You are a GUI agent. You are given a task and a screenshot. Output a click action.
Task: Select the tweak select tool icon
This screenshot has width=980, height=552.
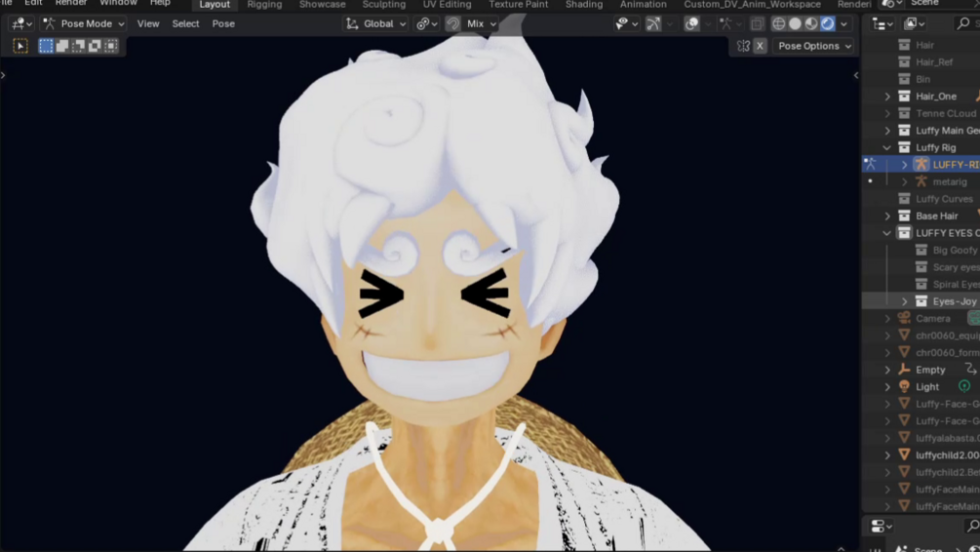pyautogui.click(x=20, y=46)
